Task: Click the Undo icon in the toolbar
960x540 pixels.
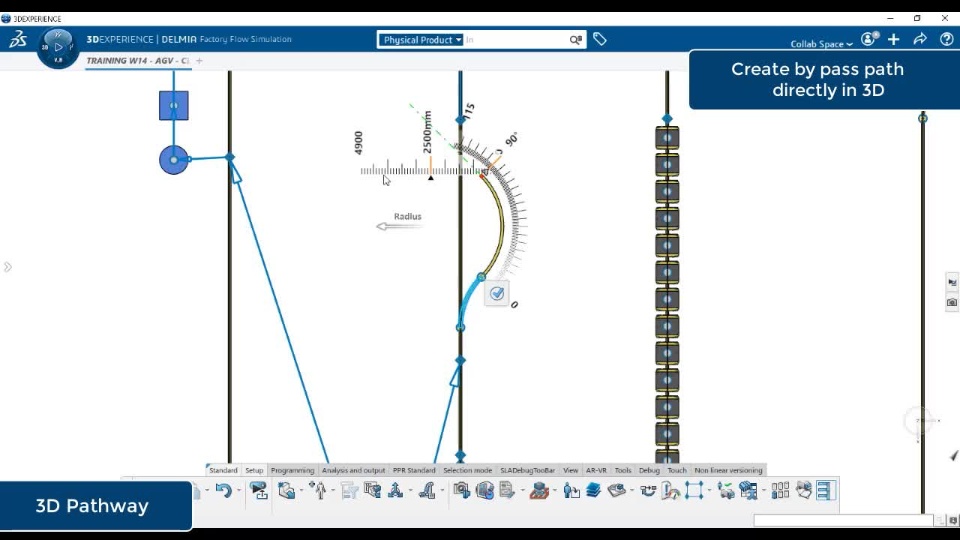Action: (223, 490)
